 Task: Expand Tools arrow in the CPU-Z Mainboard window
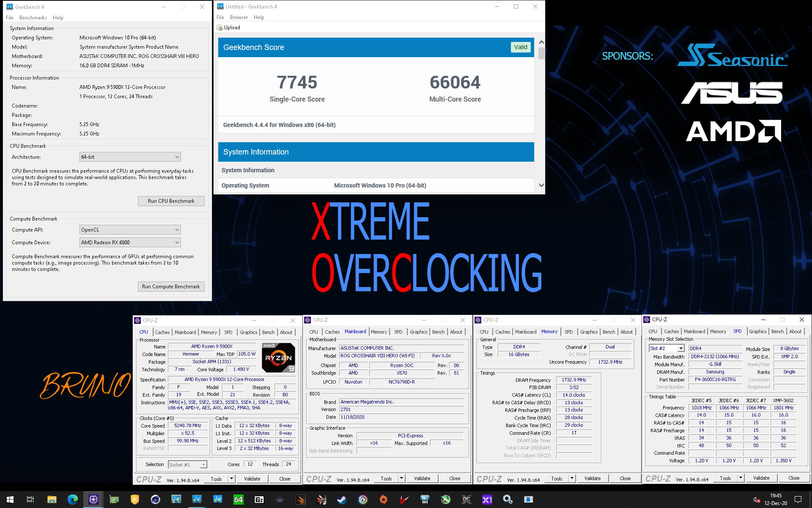click(x=401, y=478)
